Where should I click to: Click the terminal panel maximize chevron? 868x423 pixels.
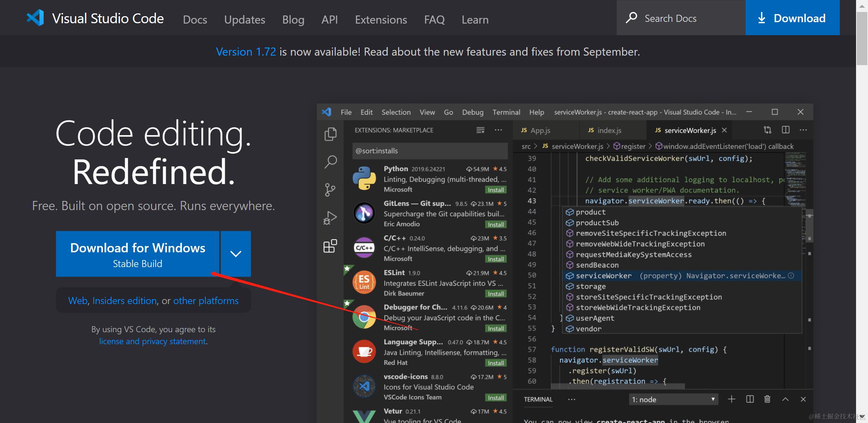tap(785, 399)
